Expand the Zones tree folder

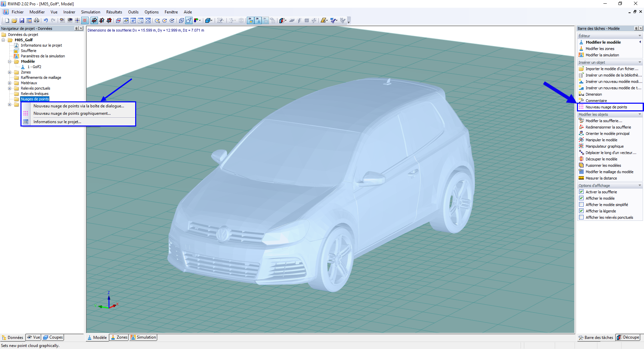pos(9,72)
